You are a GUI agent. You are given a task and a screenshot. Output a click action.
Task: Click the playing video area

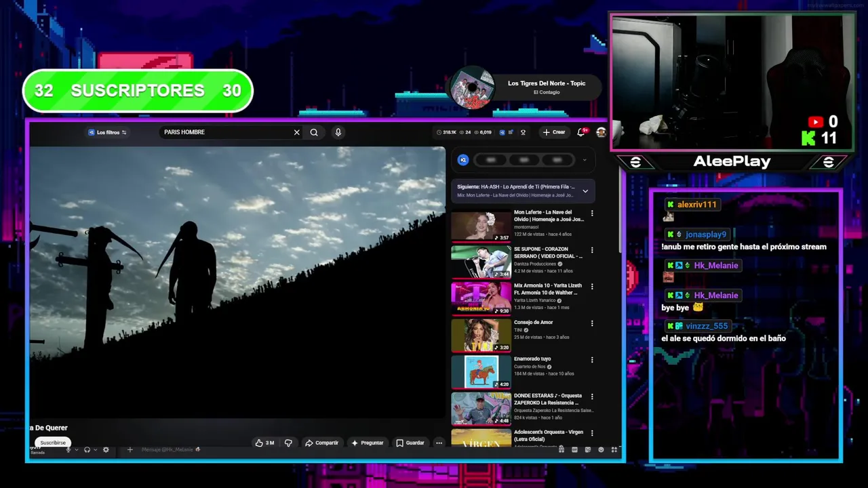click(x=237, y=281)
